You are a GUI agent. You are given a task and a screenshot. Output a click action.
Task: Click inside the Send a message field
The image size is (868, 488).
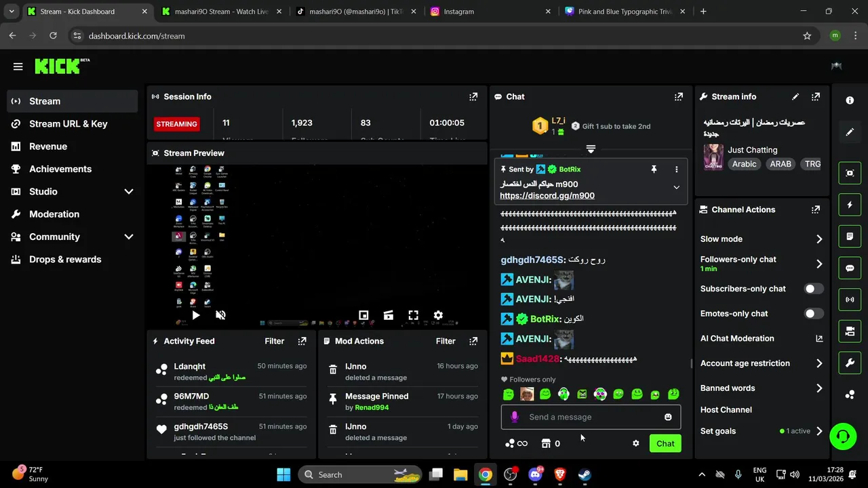pos(591,417)
